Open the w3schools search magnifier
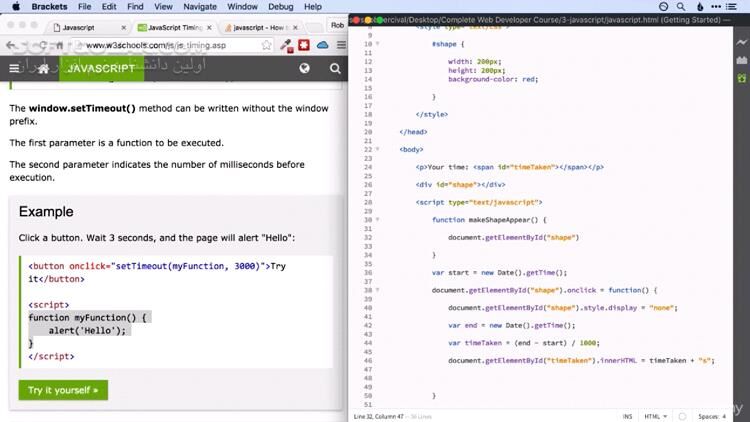750x422 pixels. tap(334, 68)
